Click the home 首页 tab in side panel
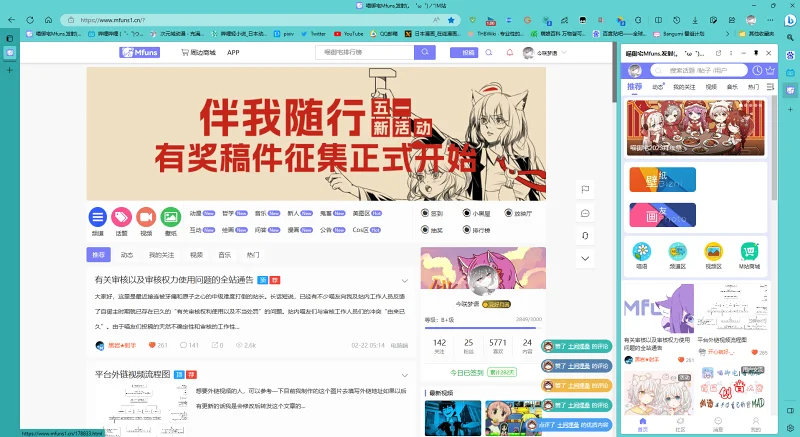The height and width of the screenshot is (437, 800). 642,424
